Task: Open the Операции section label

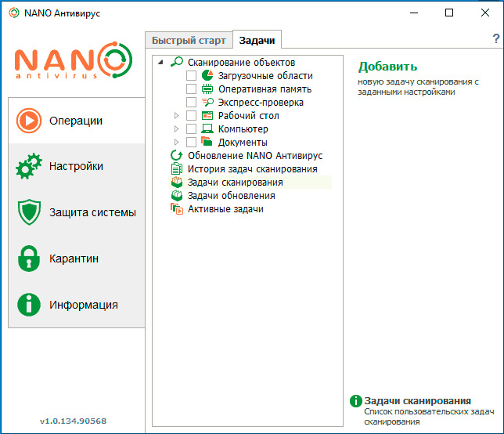Action: [x=76, y=121]
